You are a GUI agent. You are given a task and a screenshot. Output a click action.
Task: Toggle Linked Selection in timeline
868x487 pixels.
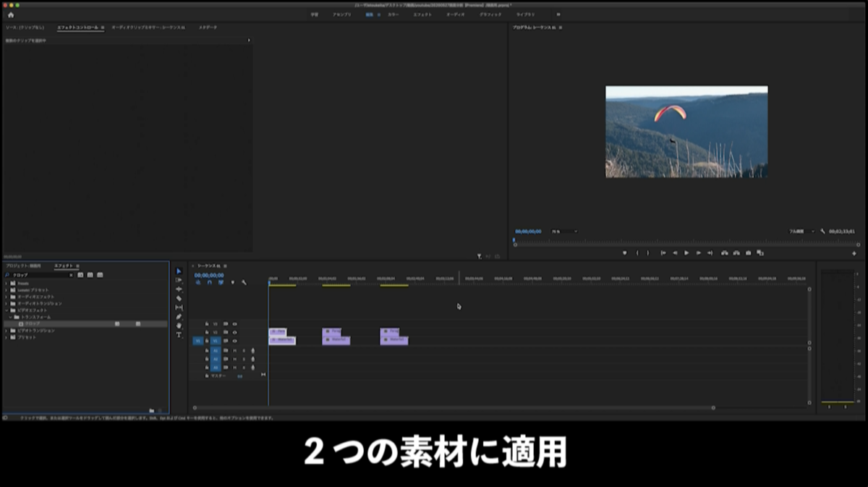pyautogui.click(x=221, y=282)
